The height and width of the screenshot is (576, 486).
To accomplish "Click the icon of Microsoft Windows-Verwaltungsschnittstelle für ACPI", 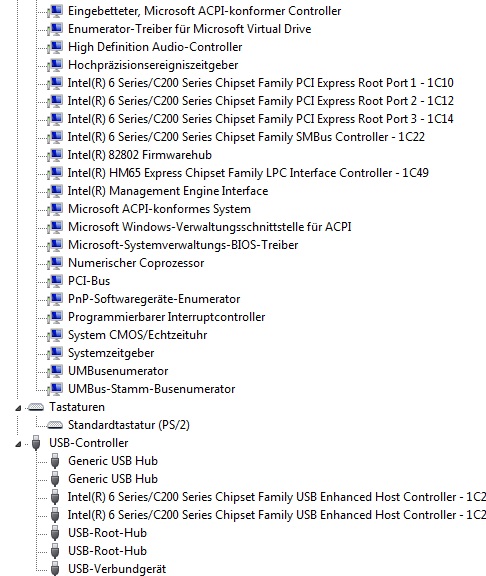I will click(55, 227).
